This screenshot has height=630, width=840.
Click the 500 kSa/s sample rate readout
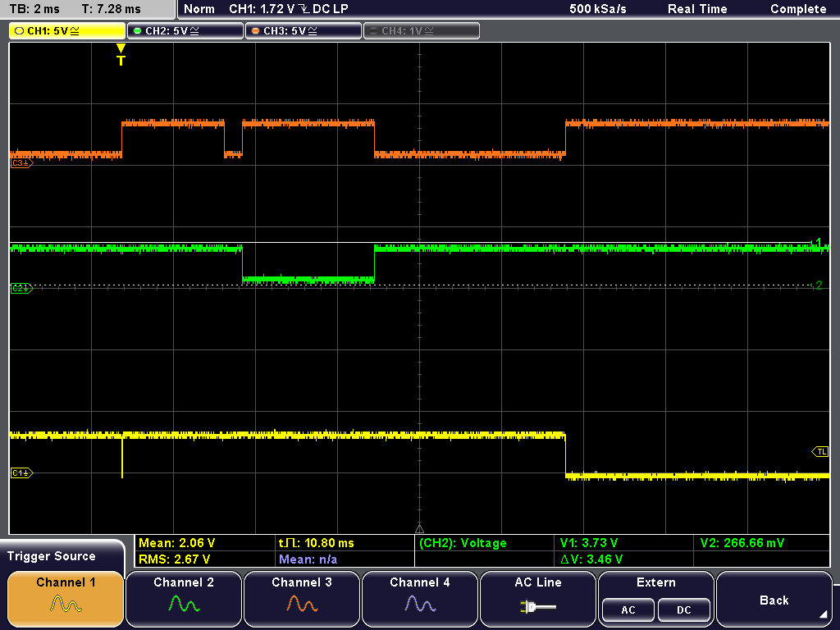coord(598,8)
